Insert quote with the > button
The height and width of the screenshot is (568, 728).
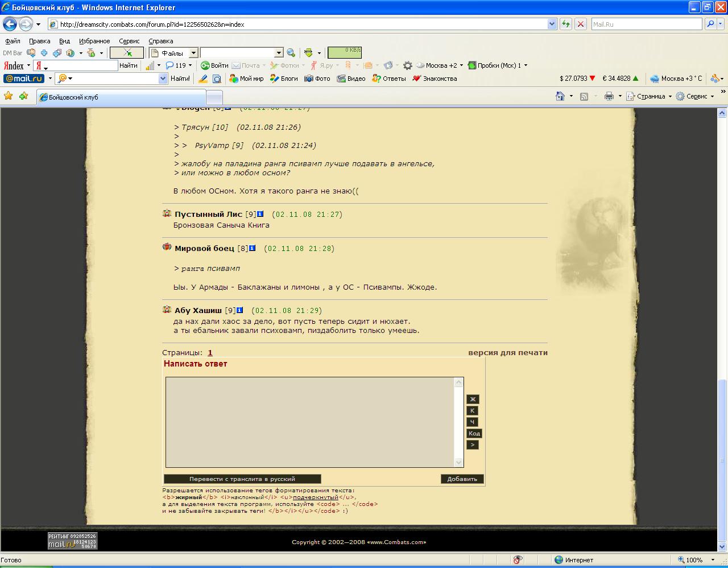[472, 444]
